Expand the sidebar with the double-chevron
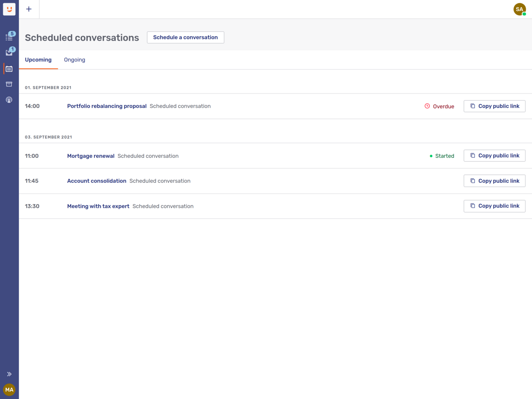532x399 pixels. [9, 373]
